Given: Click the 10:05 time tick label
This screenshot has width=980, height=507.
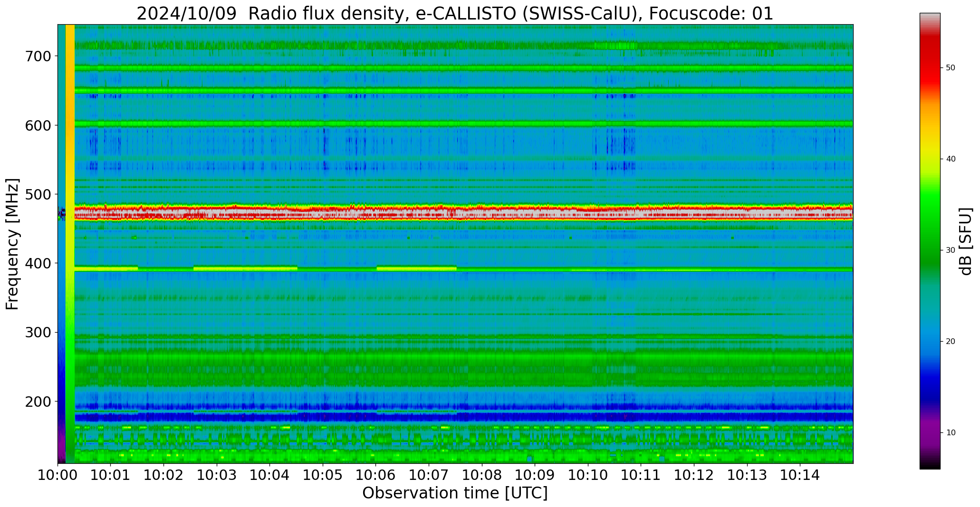Looking at the screenshot, I should [323, 475].
